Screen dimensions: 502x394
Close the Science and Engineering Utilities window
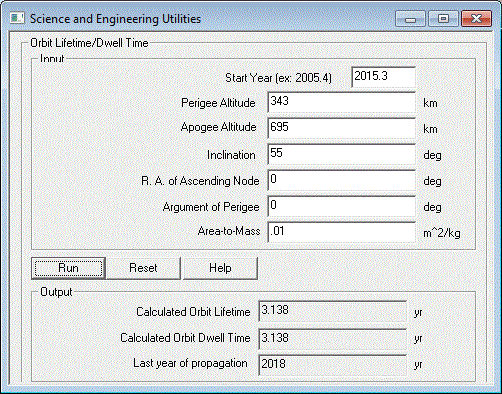[x=476, y=19]
